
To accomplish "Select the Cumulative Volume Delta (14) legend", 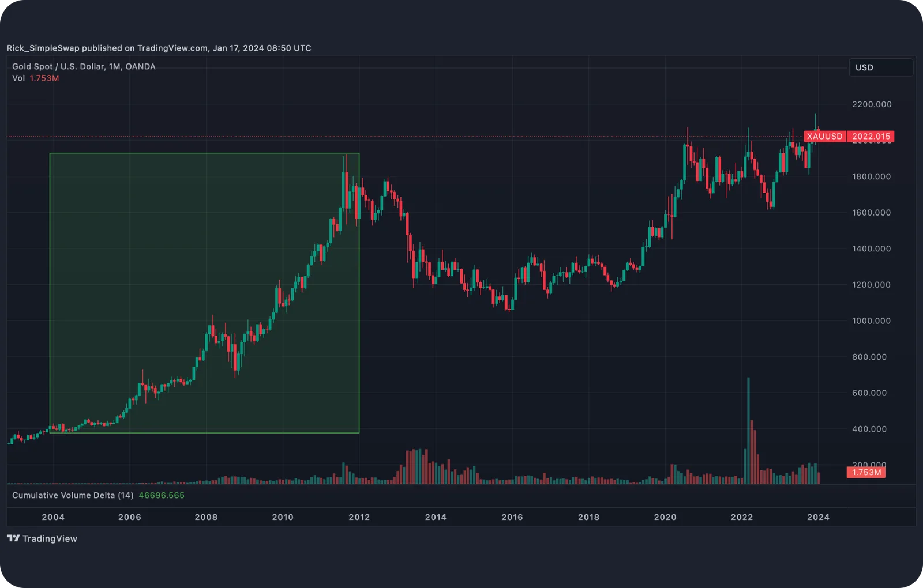I will tap(73, 495).
